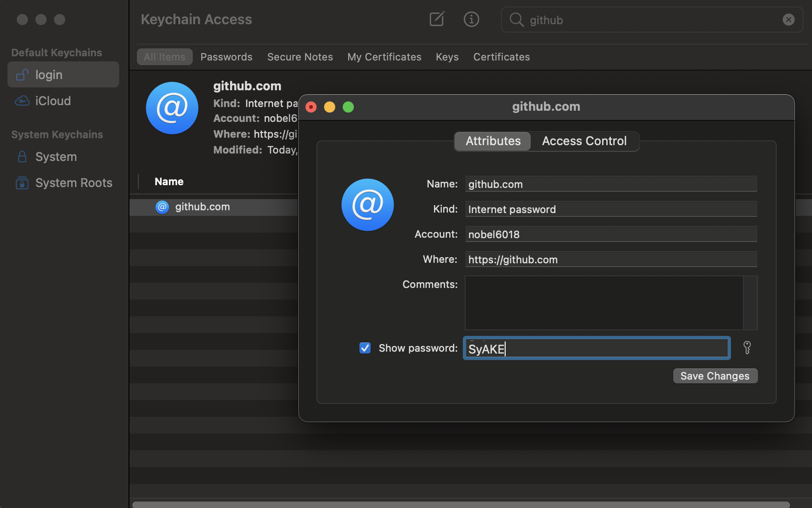Open the Certificates category

coord(501,57)
